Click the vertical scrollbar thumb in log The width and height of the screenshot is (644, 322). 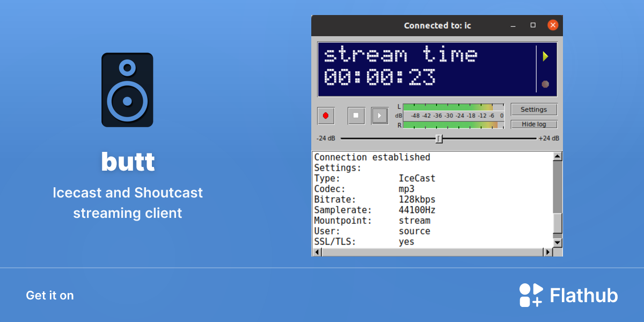coord(558,223)
